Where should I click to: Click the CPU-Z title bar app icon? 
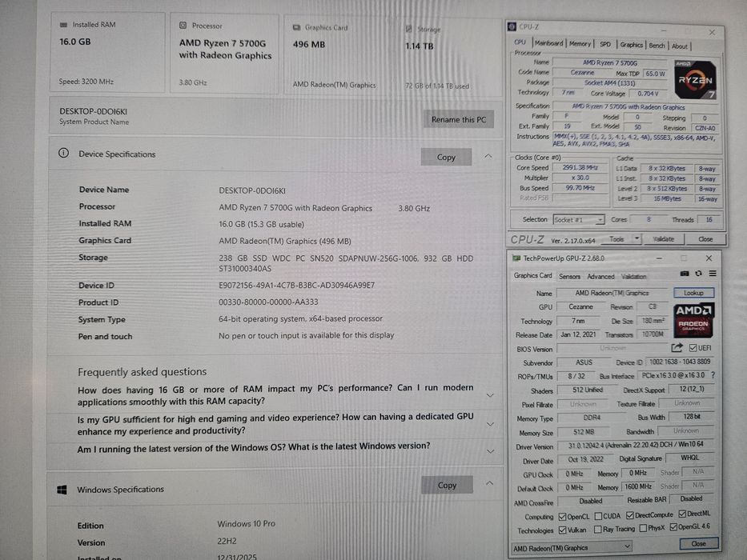(x=512, y=26)
